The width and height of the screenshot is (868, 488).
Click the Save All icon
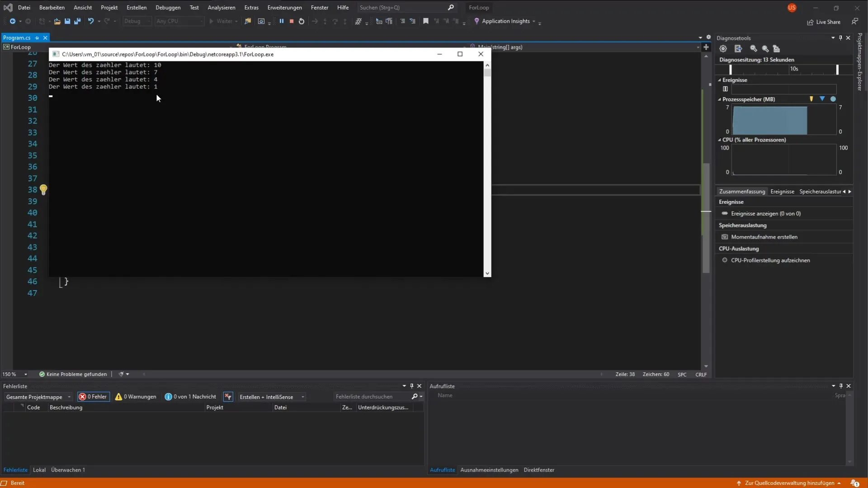77,21
